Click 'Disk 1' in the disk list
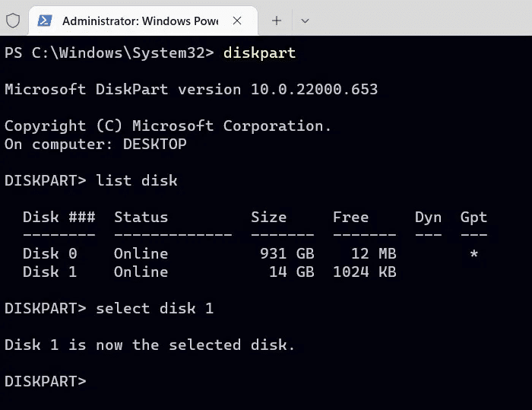 pyautogui.click(x=50, y=272)
